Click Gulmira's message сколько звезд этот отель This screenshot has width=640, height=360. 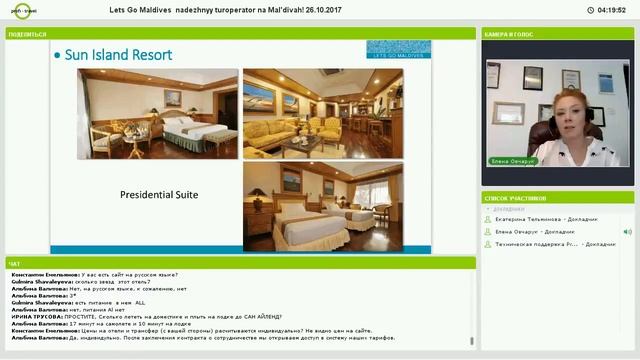click(81, 282)
